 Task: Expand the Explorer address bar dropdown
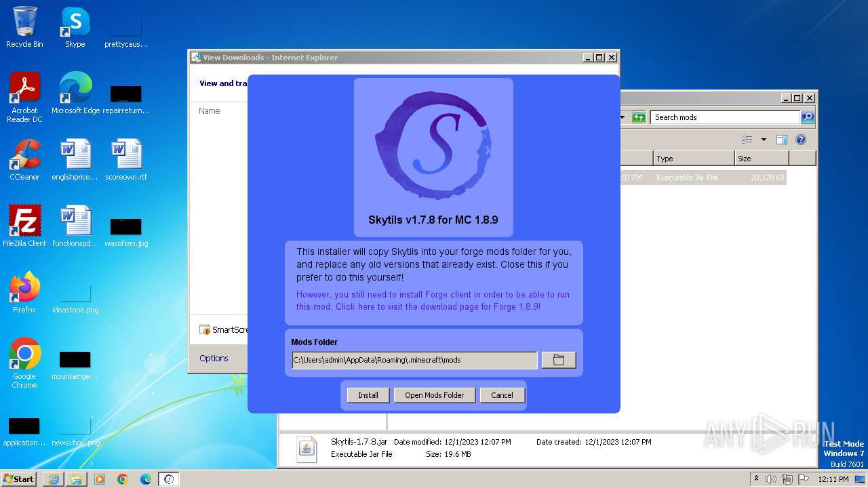click(623, 117)
